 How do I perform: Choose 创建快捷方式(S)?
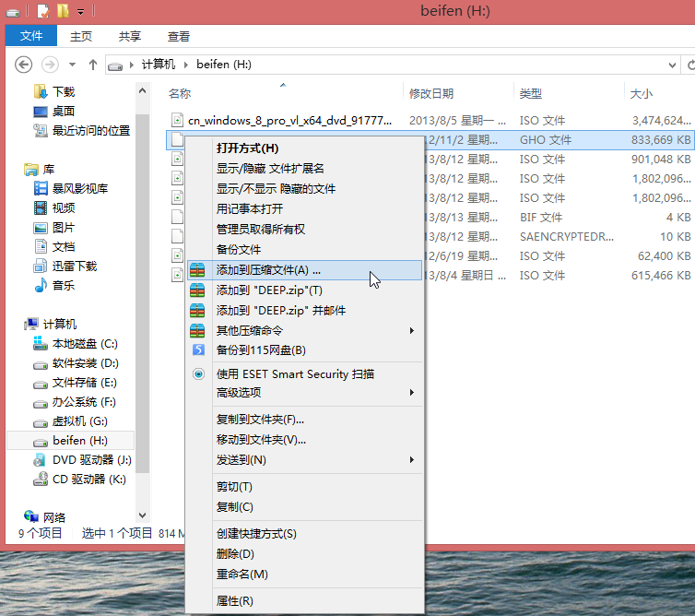tap(304, 534)
